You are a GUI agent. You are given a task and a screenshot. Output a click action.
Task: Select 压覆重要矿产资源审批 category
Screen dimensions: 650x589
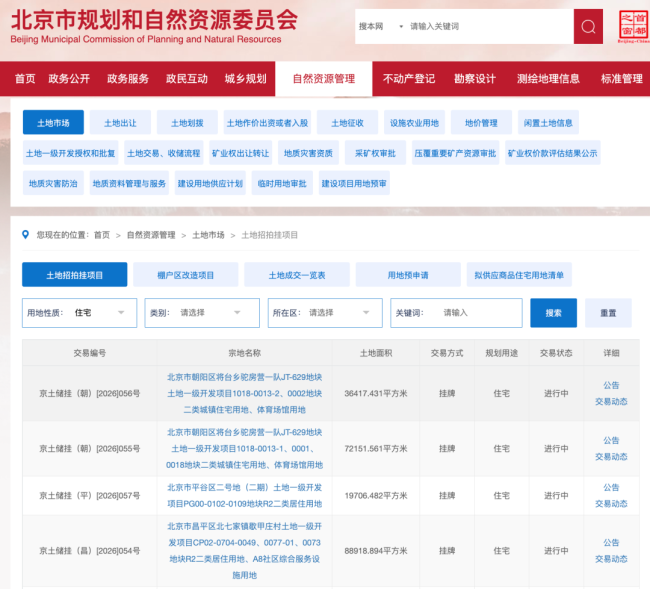pyautogui.click(x=455, y=153)
